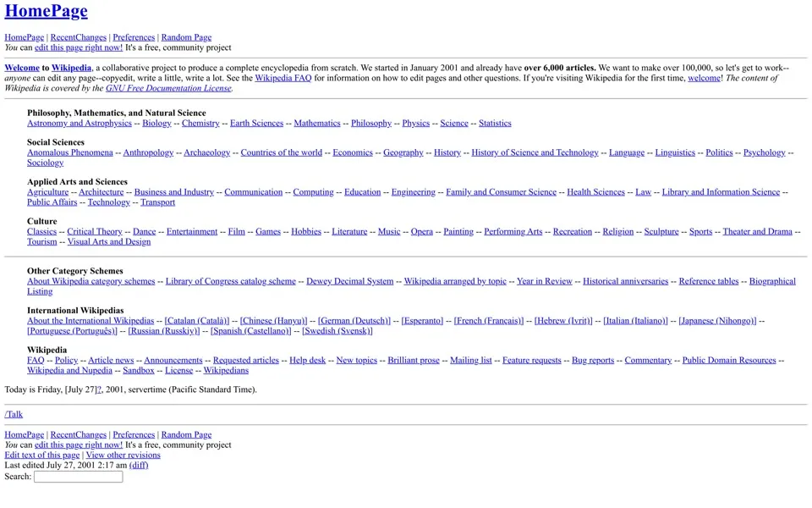Open the Archaeology link
Screen dimensions: 812x508
pos(206,152)
